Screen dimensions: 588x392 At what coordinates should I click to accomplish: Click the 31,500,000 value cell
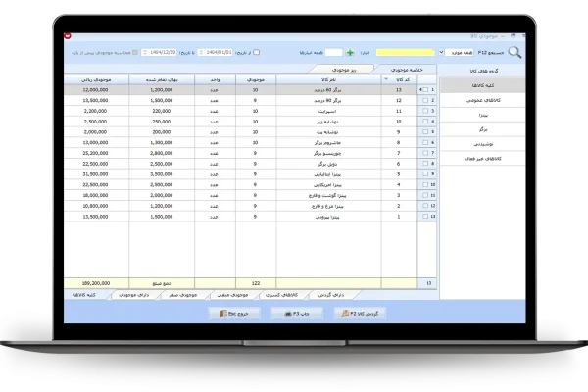tap(96, 174)
